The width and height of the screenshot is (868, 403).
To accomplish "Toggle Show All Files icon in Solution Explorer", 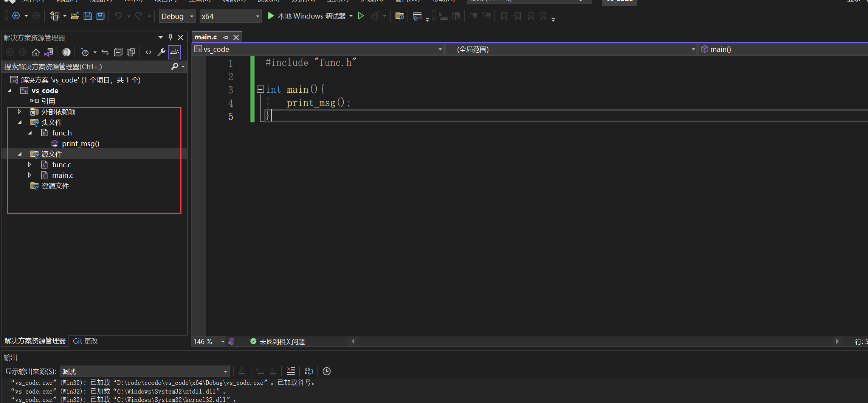I will 131,52.
